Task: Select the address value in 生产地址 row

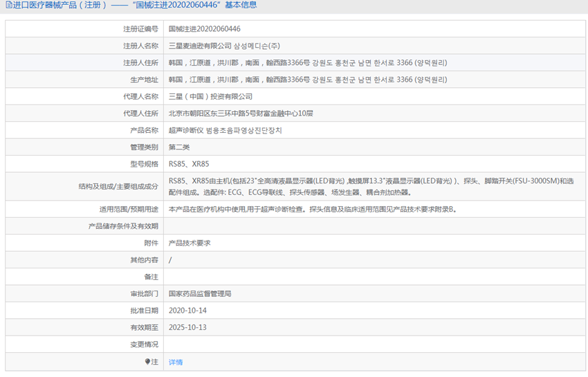Action: click(x=308, y=80)
